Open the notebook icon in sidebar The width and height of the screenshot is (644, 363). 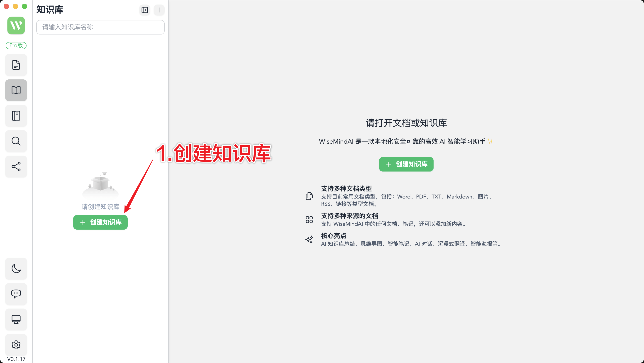16,115
